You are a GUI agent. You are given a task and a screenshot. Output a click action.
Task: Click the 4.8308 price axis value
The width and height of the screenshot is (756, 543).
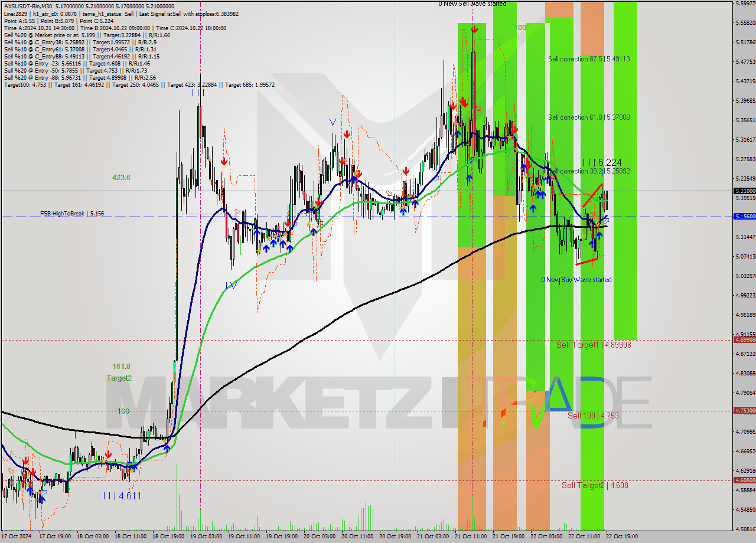pos(745,373)
